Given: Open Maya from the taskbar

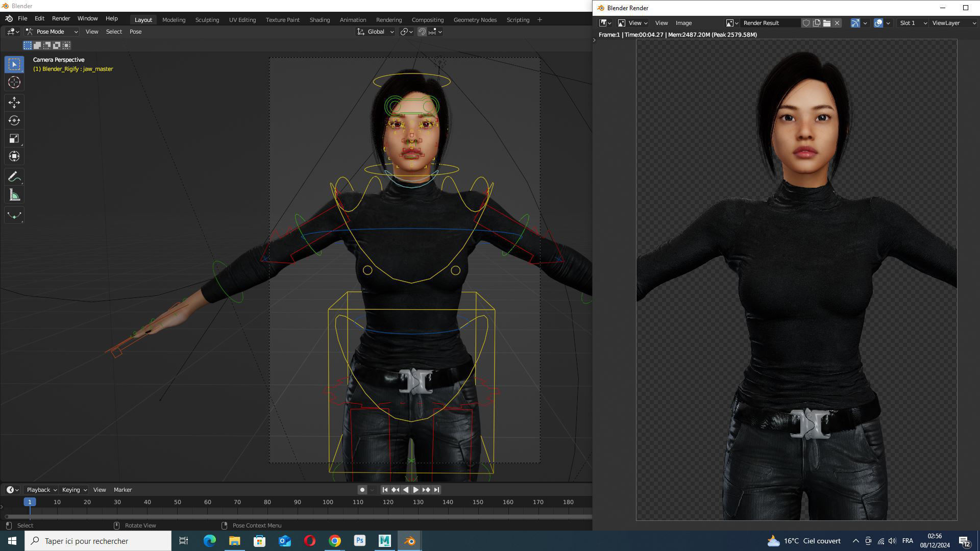Looking at the screenshot, I should tap(385, 541).
